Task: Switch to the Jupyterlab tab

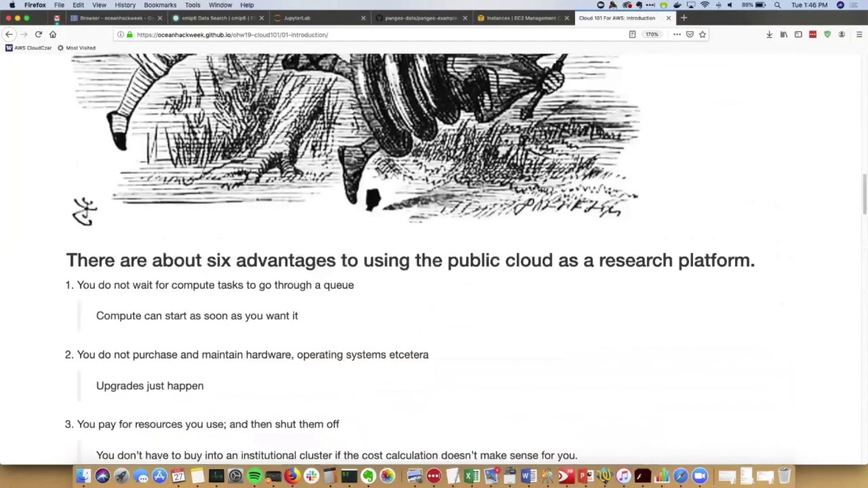Action: tap(319, 18)
